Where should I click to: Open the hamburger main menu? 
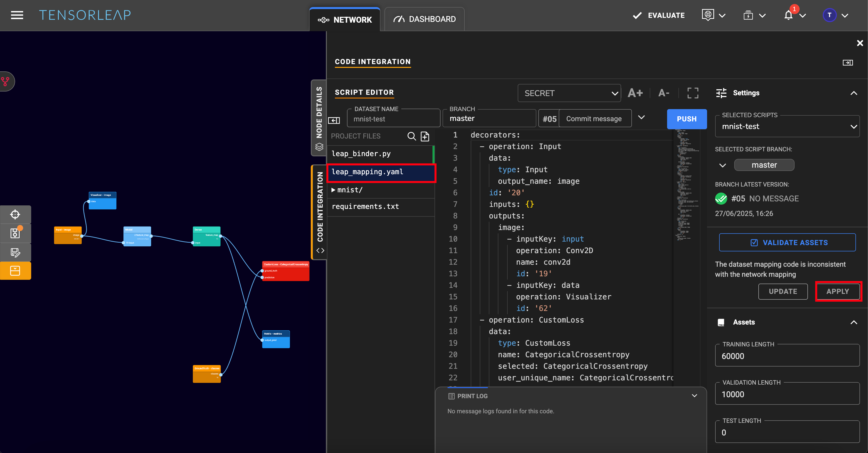click(x=17, y=15)
